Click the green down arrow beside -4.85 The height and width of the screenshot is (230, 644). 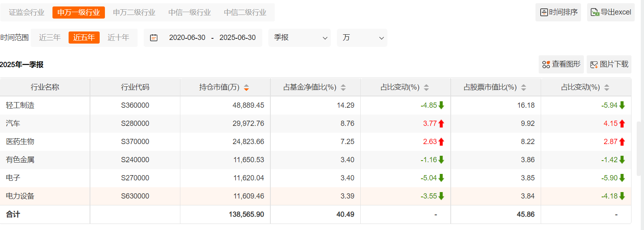[x=441, y=105]
